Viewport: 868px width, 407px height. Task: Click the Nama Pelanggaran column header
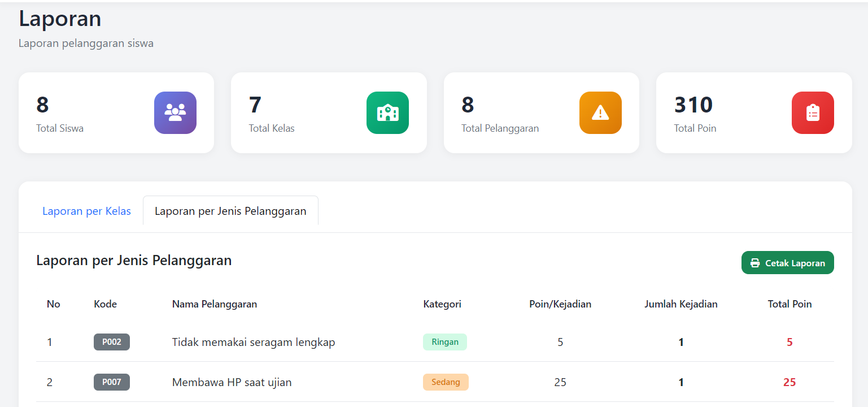(x=215, y=304)
